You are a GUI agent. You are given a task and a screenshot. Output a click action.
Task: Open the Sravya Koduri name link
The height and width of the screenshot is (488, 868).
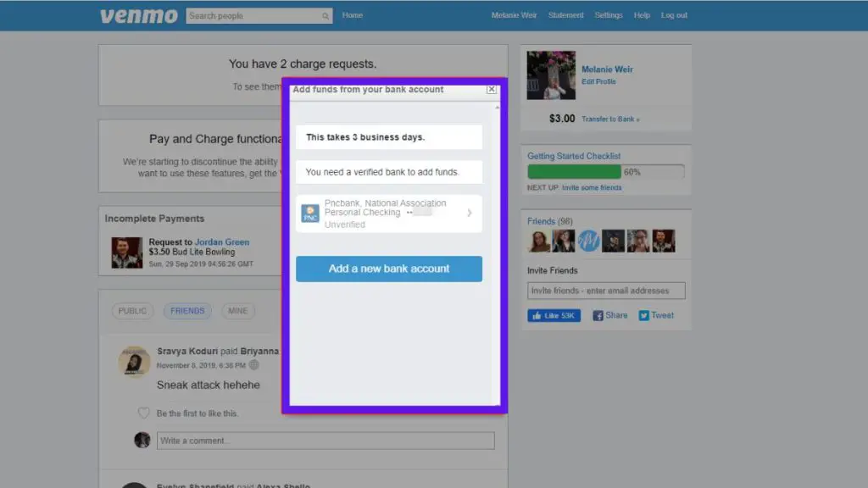(x=187, y=352)
